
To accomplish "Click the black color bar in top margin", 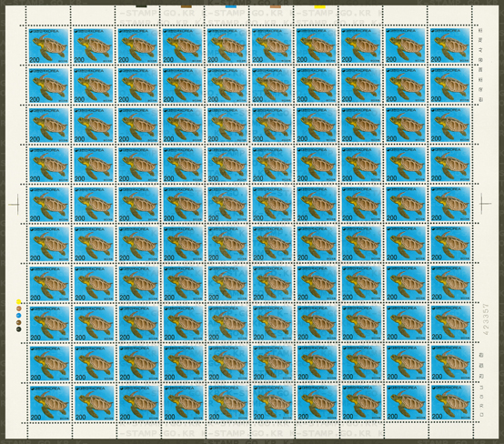I will pos(141,5).
